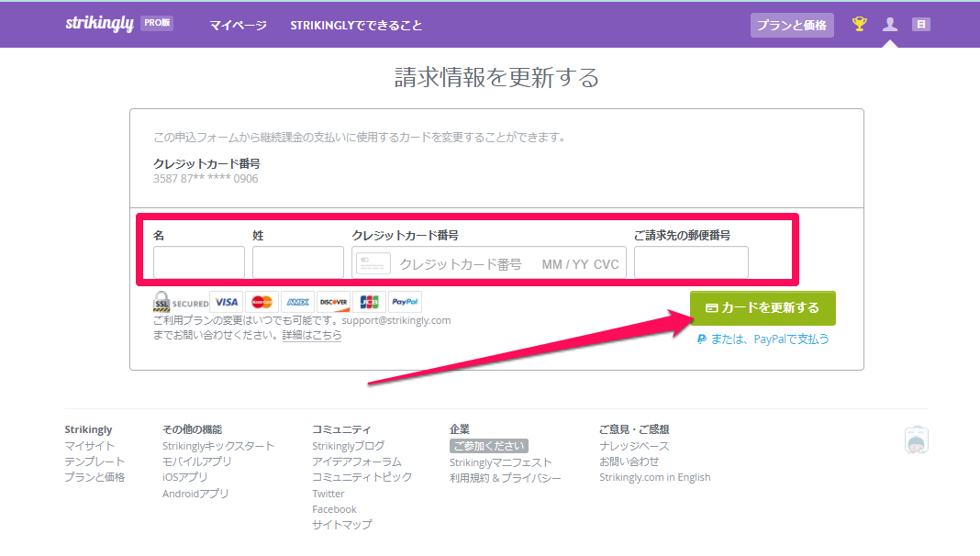Open STRIKINGLYでできること menu item
The image size is (980, 556).
coord(356,25)
